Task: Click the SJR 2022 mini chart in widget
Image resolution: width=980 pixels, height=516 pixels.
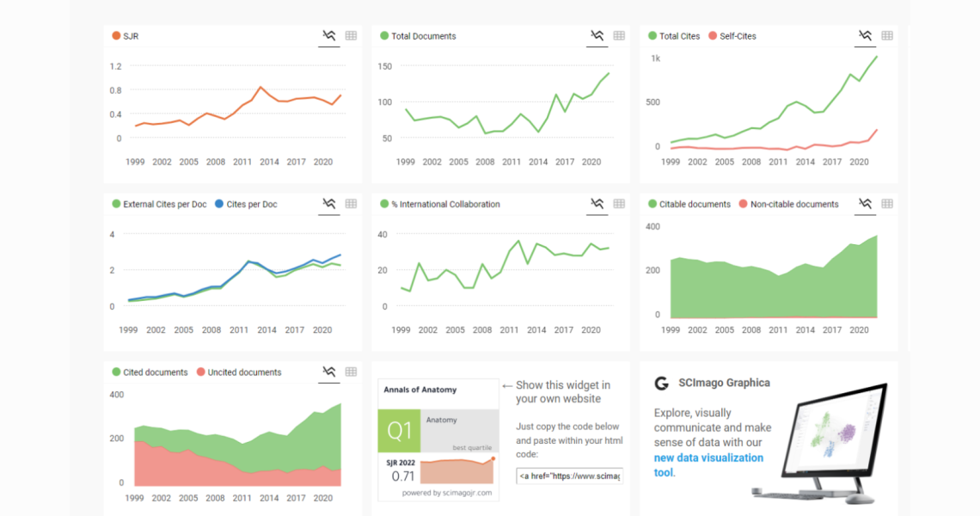Action: (x=457, y=470)
